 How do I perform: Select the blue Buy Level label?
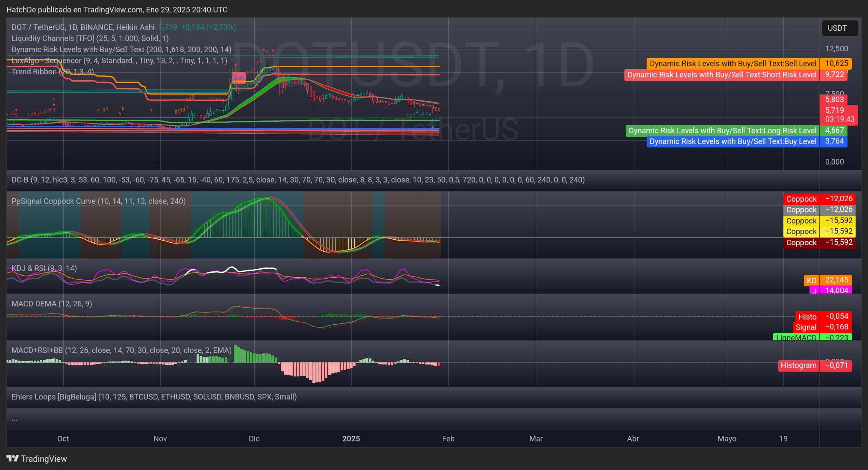(x=733, y=141)
